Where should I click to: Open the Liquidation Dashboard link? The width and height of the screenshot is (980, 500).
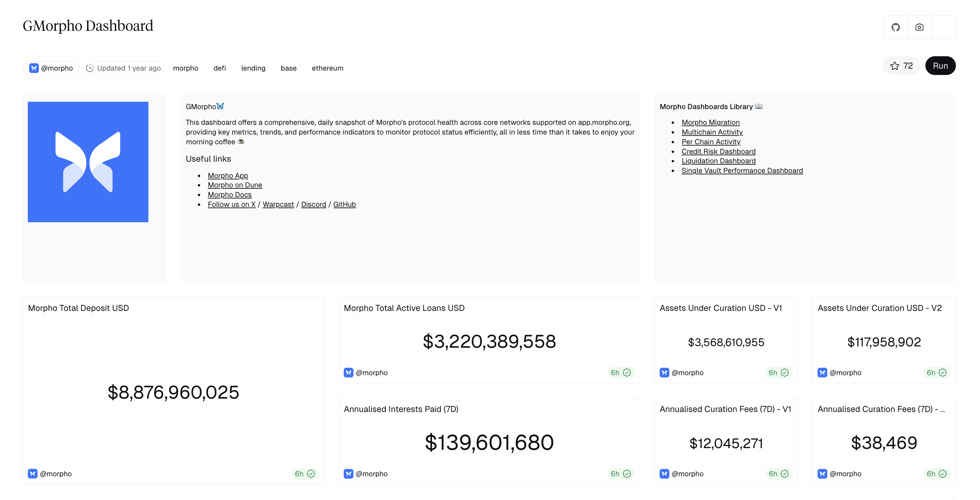[719, 160]
